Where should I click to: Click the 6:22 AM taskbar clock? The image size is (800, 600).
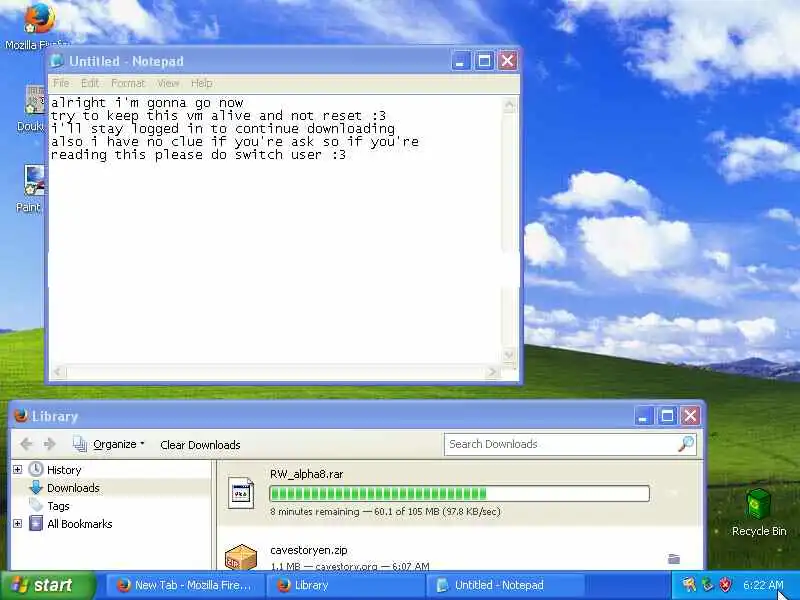(x=763, y=585)
